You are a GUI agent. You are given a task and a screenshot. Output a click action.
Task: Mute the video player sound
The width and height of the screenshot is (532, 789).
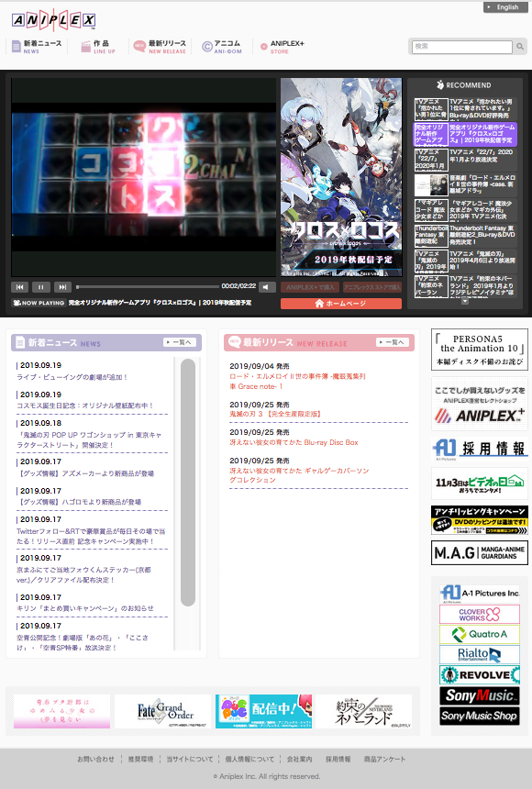point(267,287)
